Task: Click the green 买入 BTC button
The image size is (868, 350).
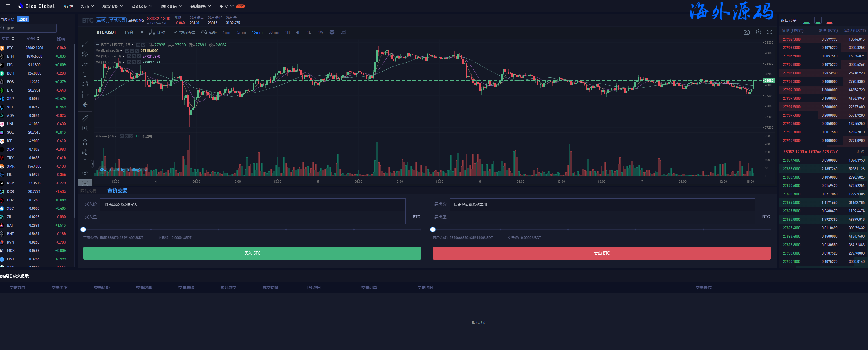Action: pos(252,253)
